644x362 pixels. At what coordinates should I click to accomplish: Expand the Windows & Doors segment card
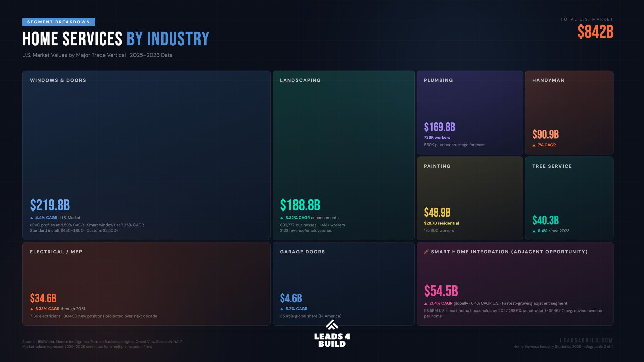coord(146,156)
